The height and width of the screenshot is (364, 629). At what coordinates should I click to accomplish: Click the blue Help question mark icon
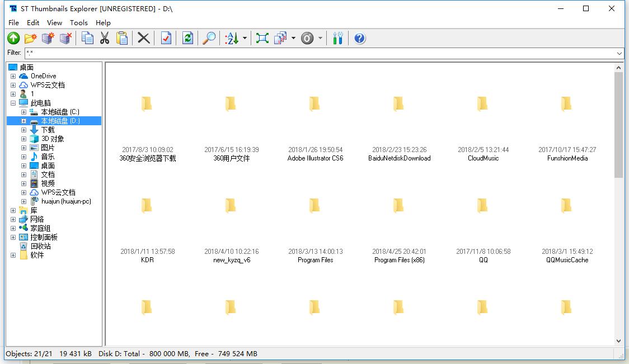[x=359, y=38]
